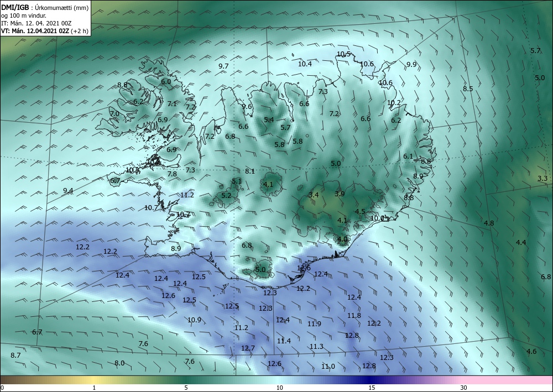Click the 9.9 value off the northeast coast

[x=411, y=64]
